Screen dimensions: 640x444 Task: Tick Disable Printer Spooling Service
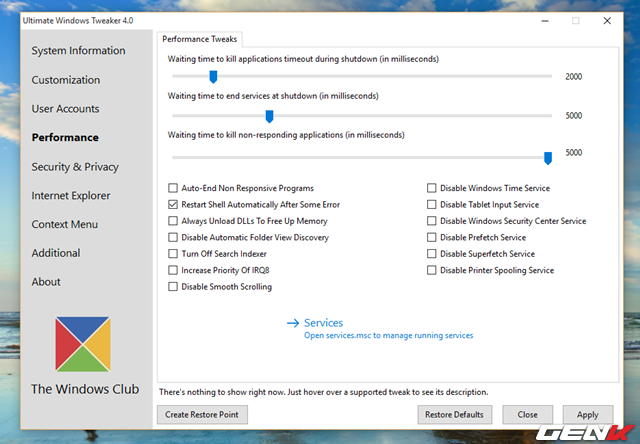[431, 270]
